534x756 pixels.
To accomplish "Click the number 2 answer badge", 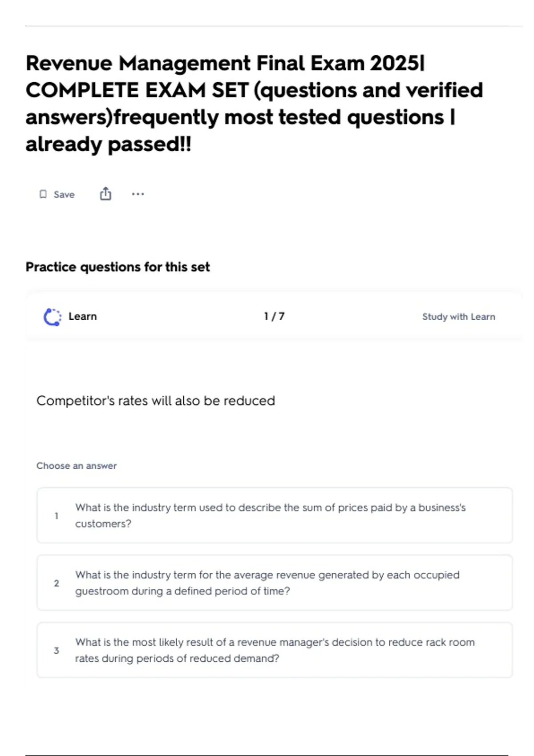I will (x=57, y=583).
